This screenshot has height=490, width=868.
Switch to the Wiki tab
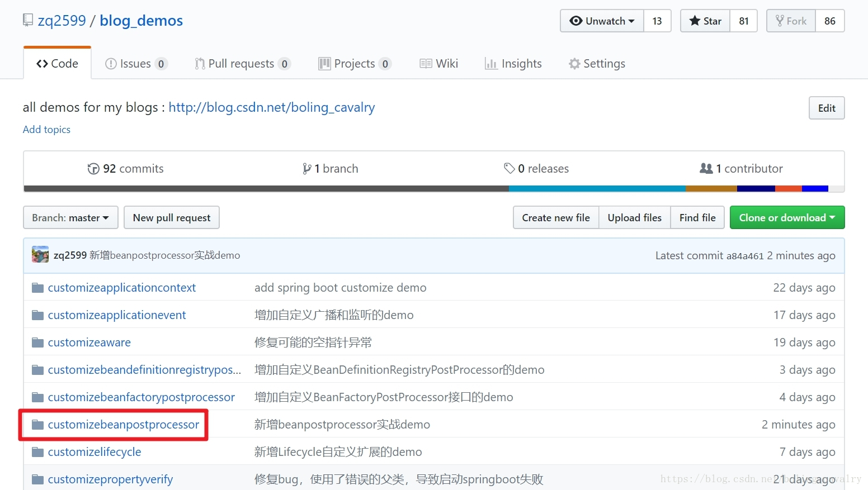tap(439, 64)
